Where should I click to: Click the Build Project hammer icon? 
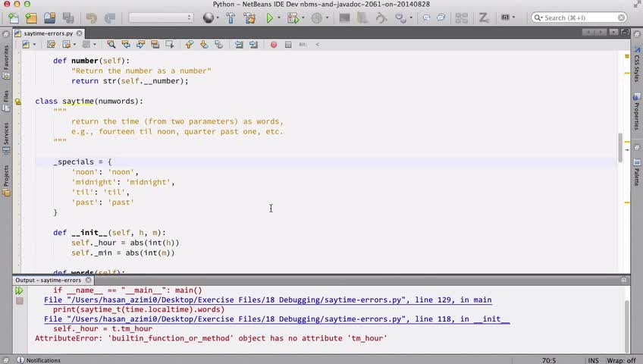point(231,18)
